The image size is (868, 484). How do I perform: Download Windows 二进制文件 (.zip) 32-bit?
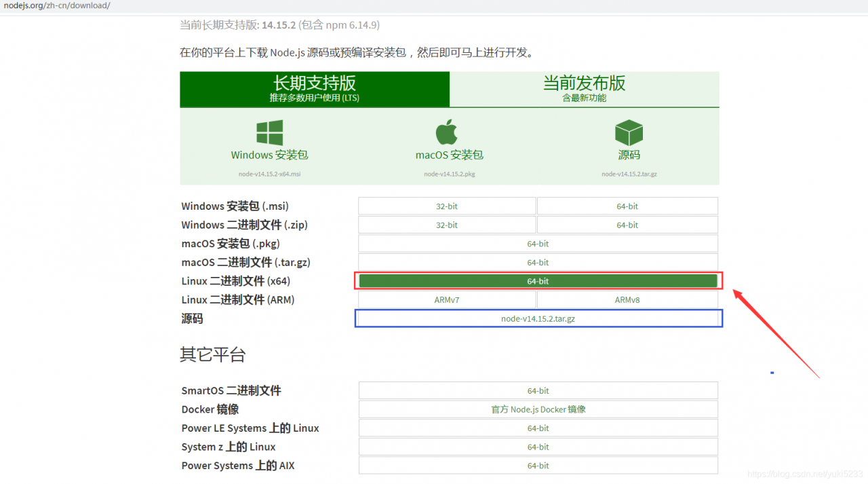[447, 225]
